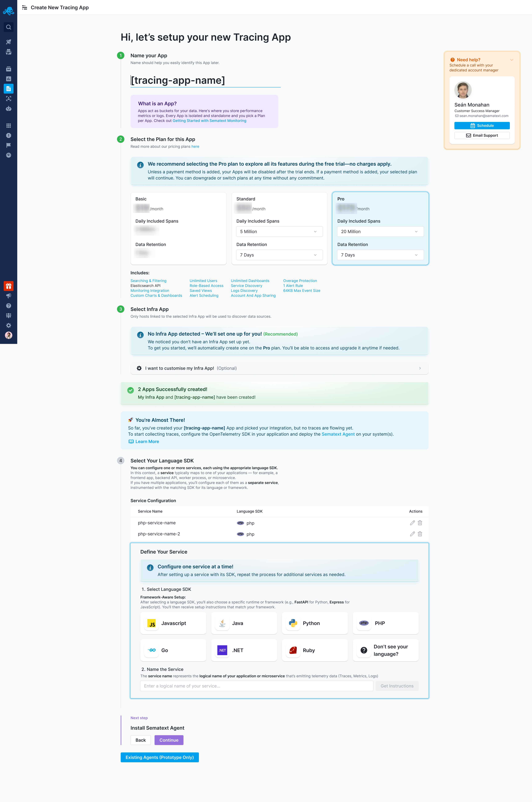Choose the Go language SDK

(173, 650)
